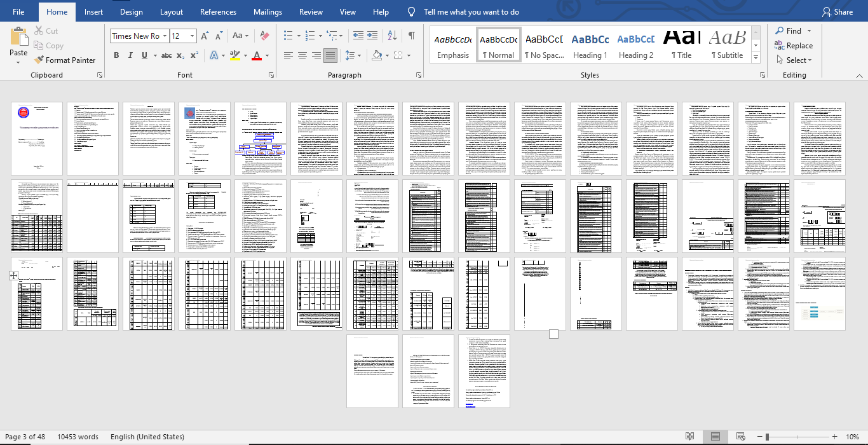The height and width of the screenshot is (445, 868).
Task: Toggle Justify alignment button
Action: (x=330, y=55)
